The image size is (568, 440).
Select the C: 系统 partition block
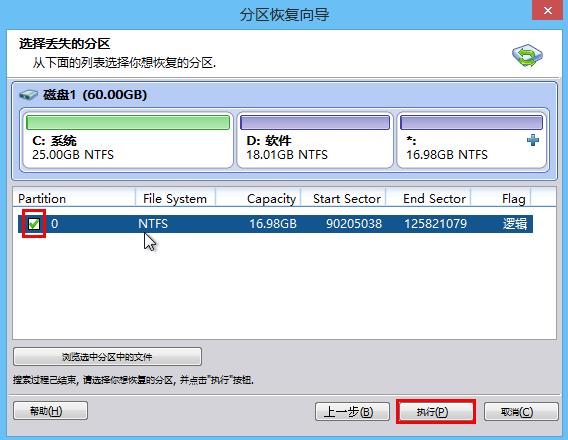[x=128, y=140]
